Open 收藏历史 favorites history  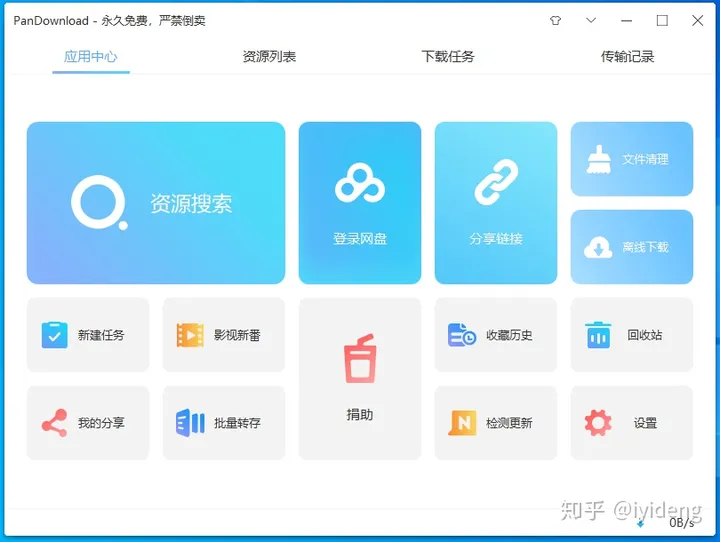pos(496,335)
